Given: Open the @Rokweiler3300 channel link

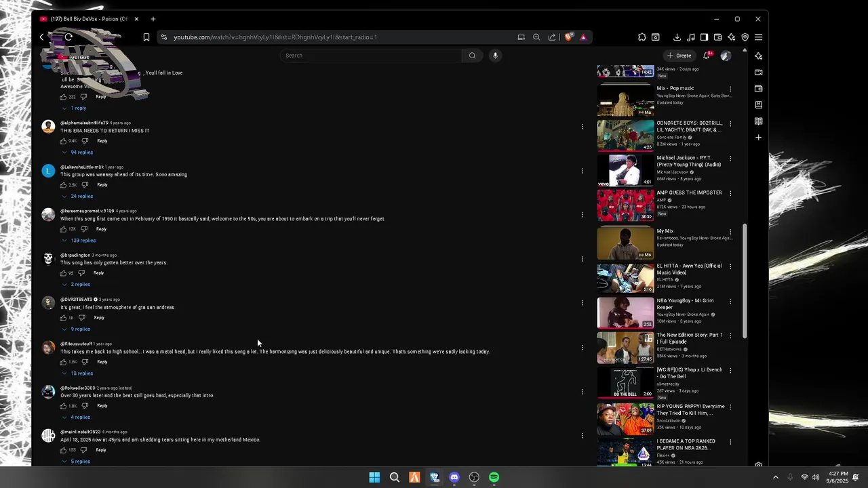Looking at the screenshot, I should 78,388.
